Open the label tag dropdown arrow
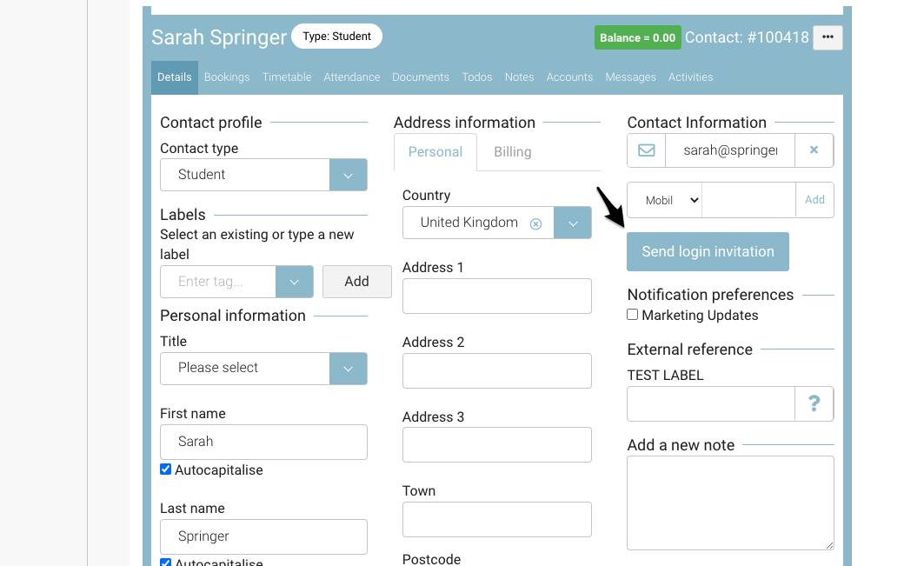 click(294, 282)
